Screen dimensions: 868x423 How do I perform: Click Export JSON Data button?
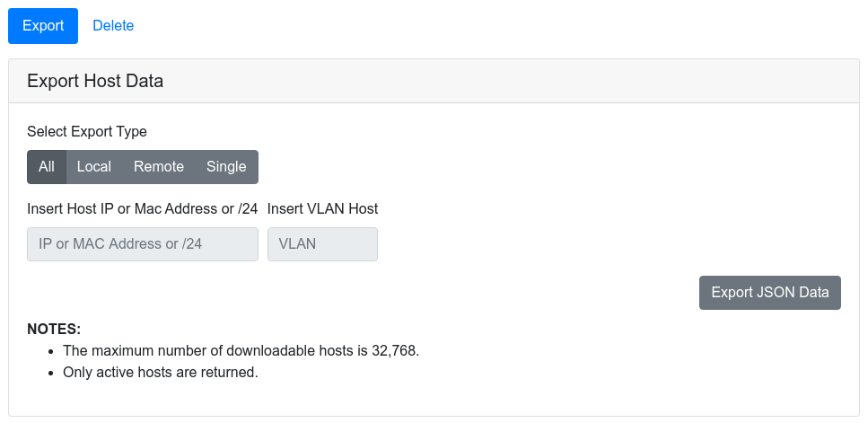tap(770, 293)
